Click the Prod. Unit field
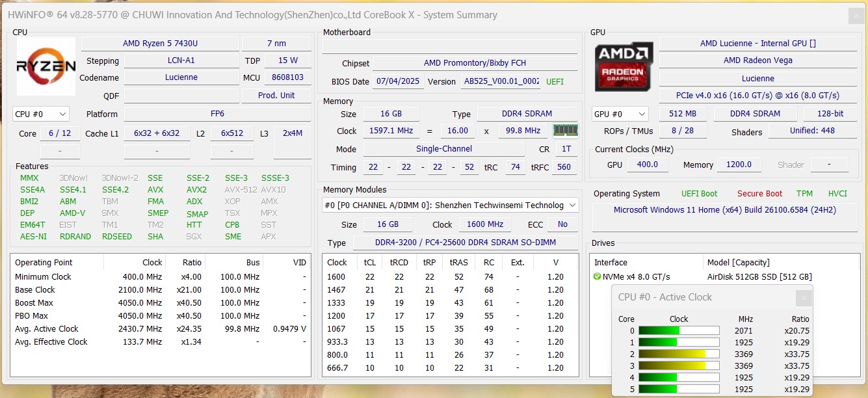Screen dimensions: 868x398 click(x=276, y=96)
